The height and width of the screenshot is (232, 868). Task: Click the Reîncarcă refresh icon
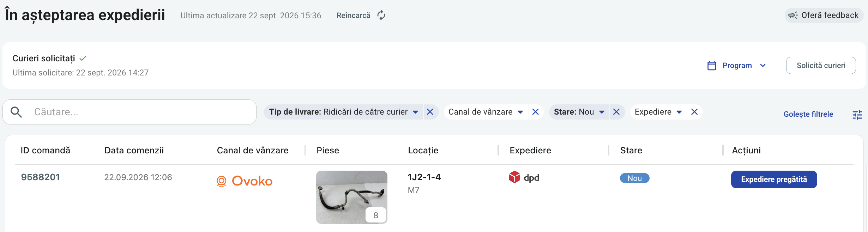pyautogui.click(x=381, y=15)
